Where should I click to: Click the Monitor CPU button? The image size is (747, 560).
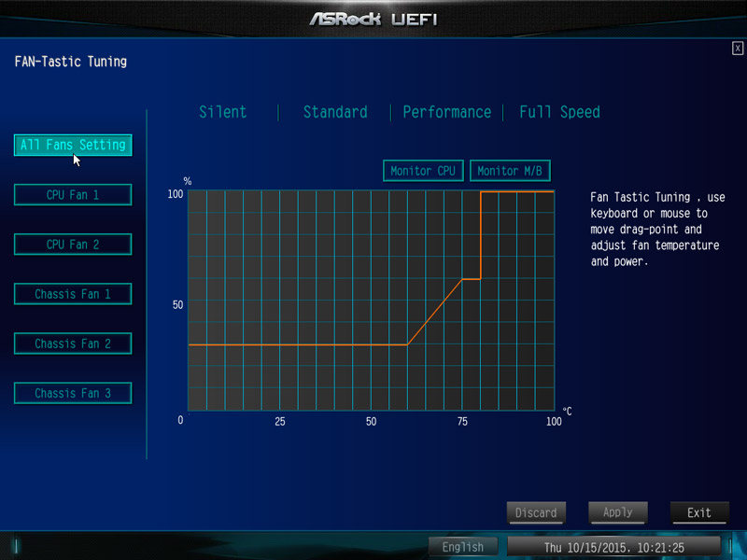(423, 171)
